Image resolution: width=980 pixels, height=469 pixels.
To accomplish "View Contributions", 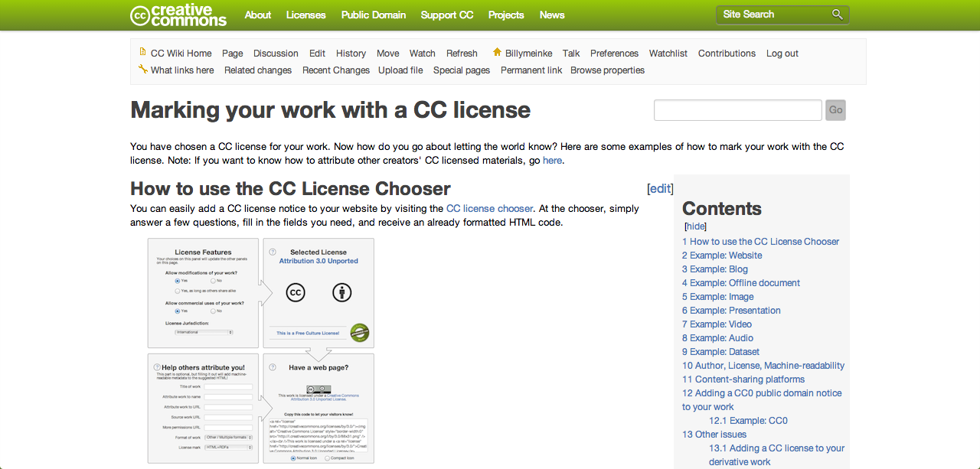I will (x=727, y=54).
